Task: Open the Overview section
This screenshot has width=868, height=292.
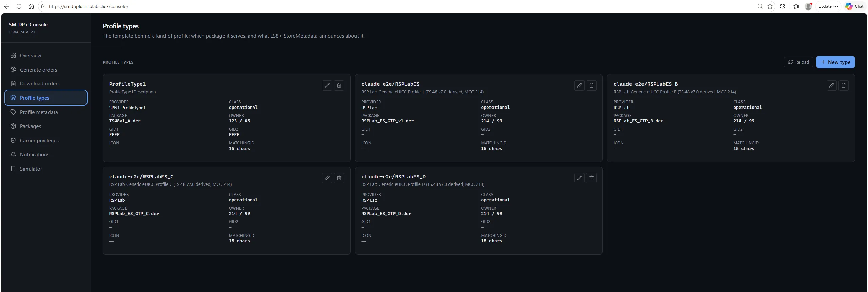Action: click(x=46, y=56)
